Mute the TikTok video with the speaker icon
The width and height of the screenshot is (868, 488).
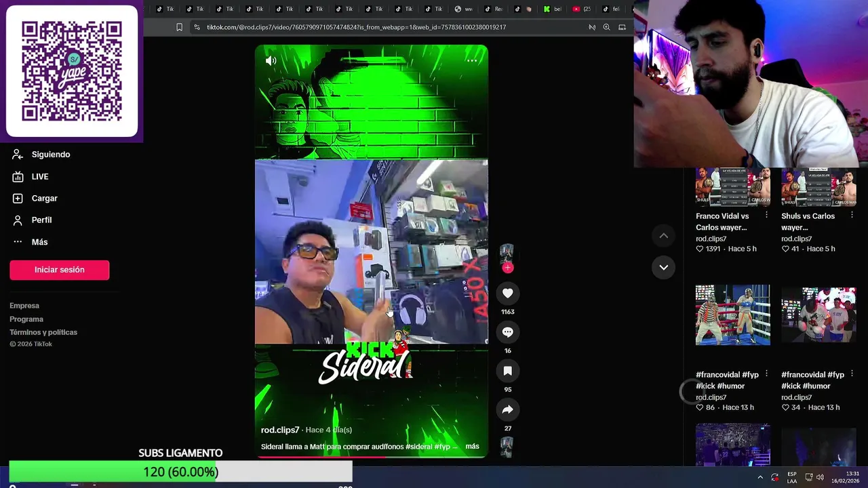click(x=271, y=61)
